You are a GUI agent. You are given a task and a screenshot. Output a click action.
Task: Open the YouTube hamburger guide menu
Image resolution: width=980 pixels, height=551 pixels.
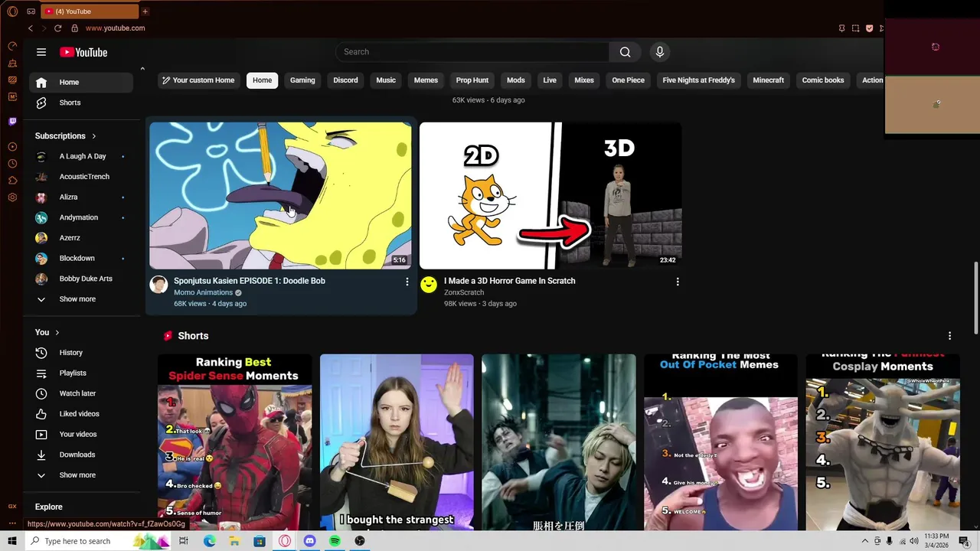click(41, 52)
